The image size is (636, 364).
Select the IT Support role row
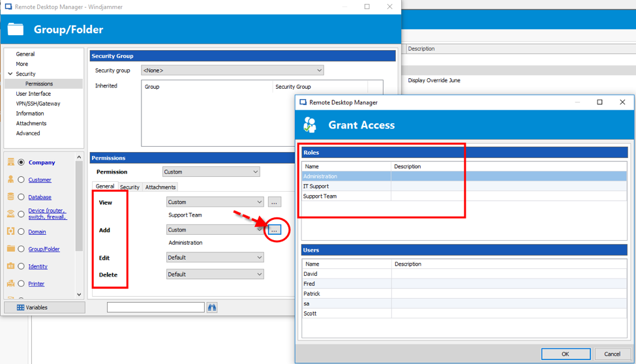(x=464, y=187)
